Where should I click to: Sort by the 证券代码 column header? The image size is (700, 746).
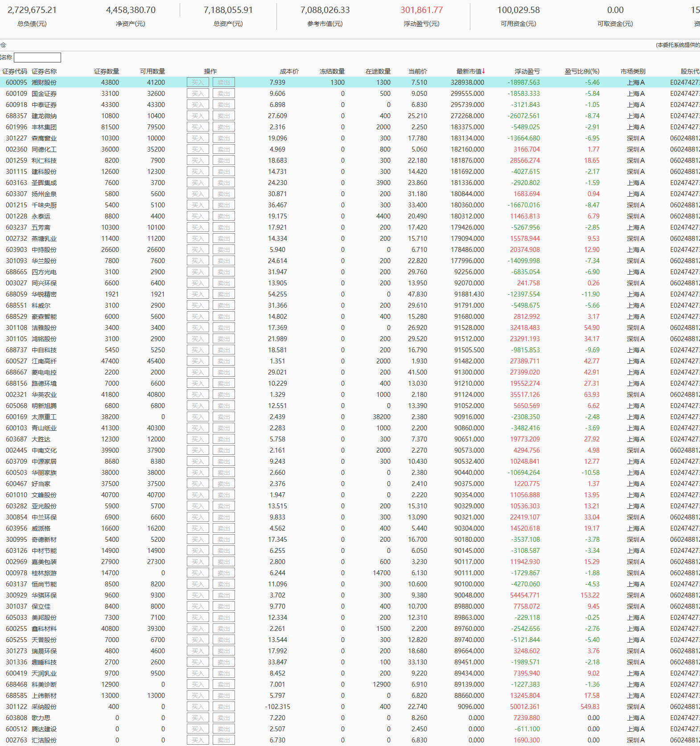click(x=15, y=71)
